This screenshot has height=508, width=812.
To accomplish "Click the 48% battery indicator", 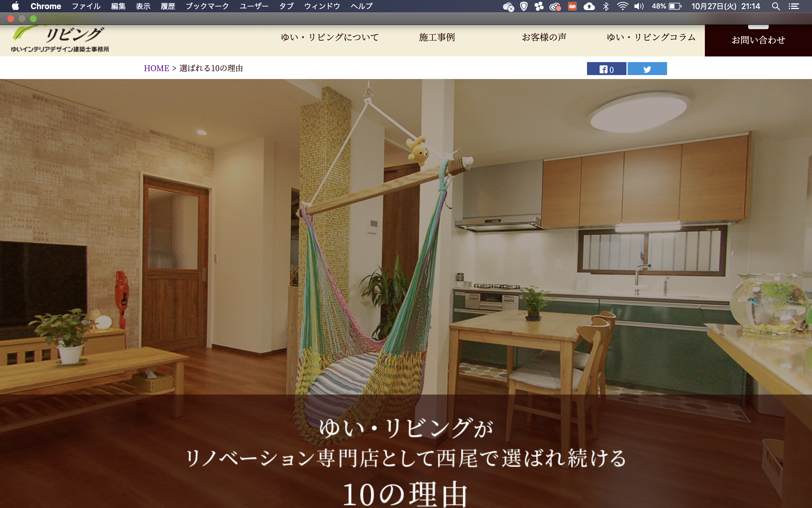I will (x=667, y=6).
